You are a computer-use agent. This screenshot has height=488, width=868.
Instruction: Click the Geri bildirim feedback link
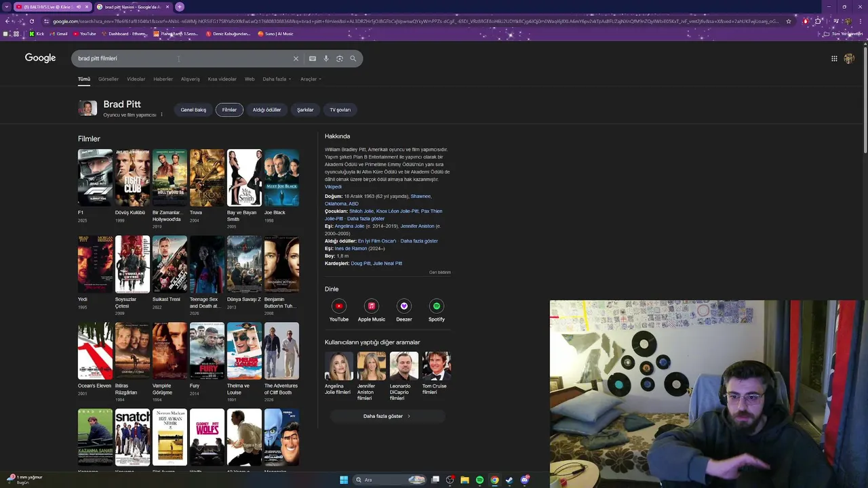[x=439, y=272]
